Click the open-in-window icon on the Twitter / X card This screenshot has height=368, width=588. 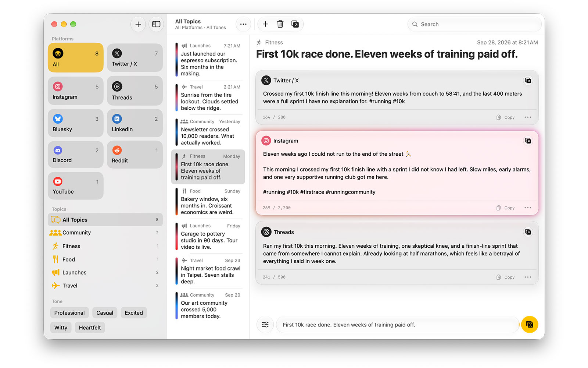click(528, 80)
